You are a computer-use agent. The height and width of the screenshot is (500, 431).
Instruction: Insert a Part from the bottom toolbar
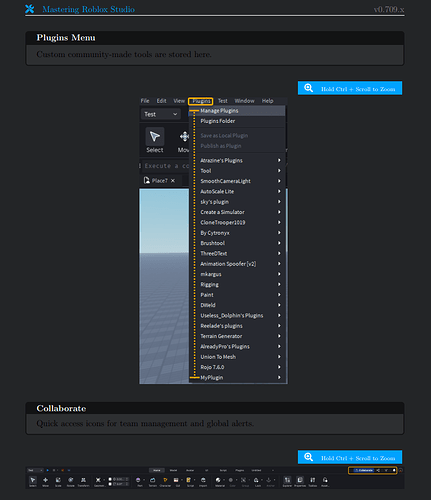pyautogui.click(x=138, y=480)
